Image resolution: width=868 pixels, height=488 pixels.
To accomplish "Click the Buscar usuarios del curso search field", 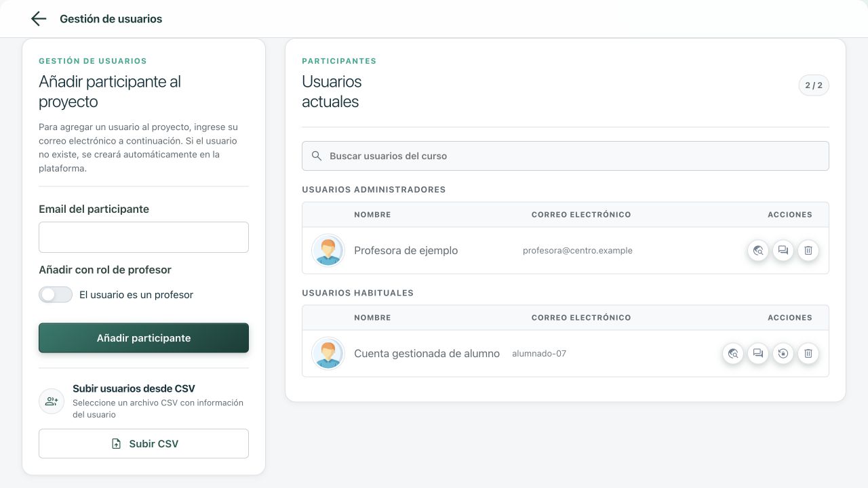I will click(x=566, y=156).
